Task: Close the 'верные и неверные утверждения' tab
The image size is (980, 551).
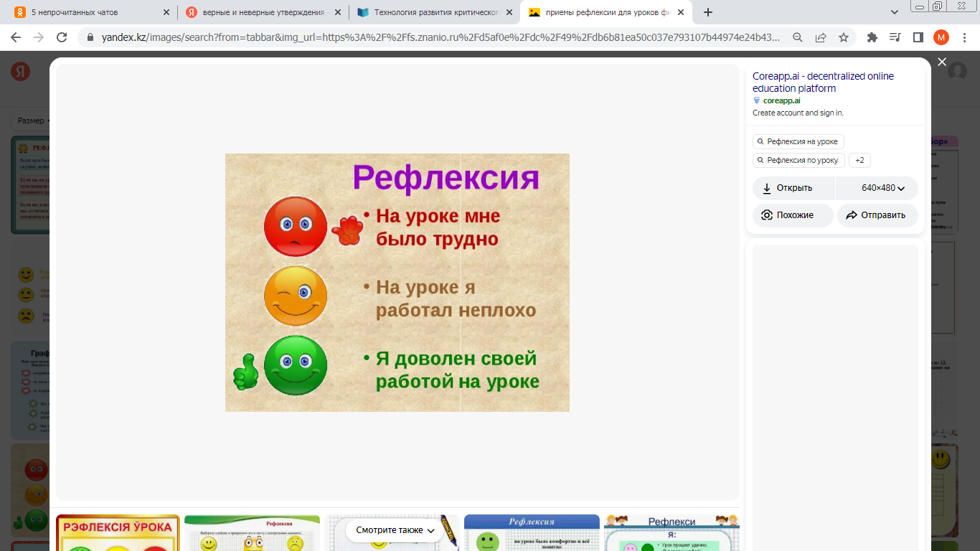Action: pos(338,12)
